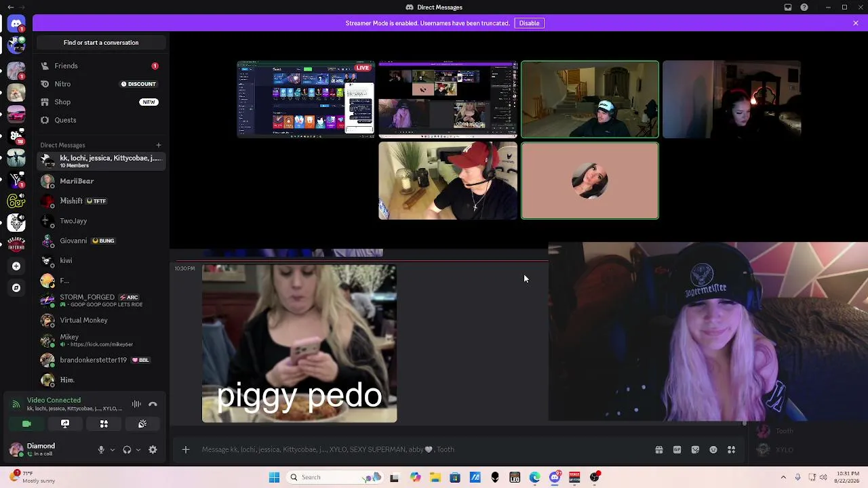Launch Microsoft Edge from the taskbar
Viewport: 868px width, 488px height.
(535, 477)
